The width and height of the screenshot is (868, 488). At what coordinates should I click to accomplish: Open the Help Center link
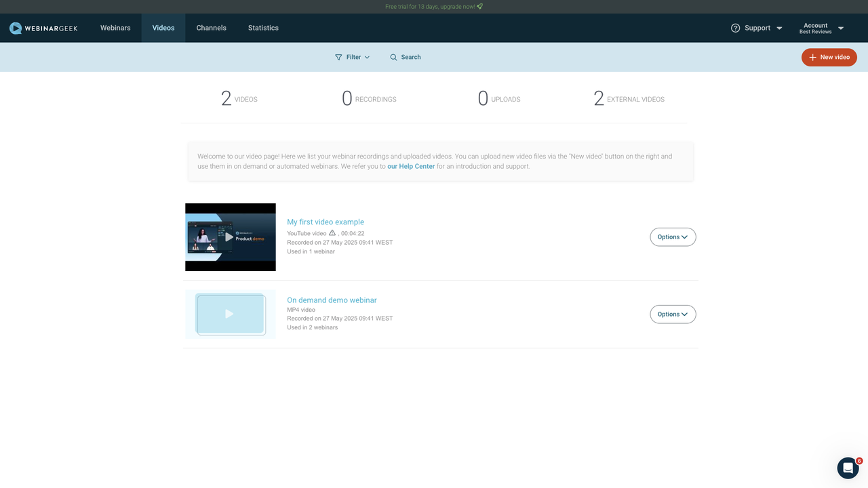pos(411,166)
